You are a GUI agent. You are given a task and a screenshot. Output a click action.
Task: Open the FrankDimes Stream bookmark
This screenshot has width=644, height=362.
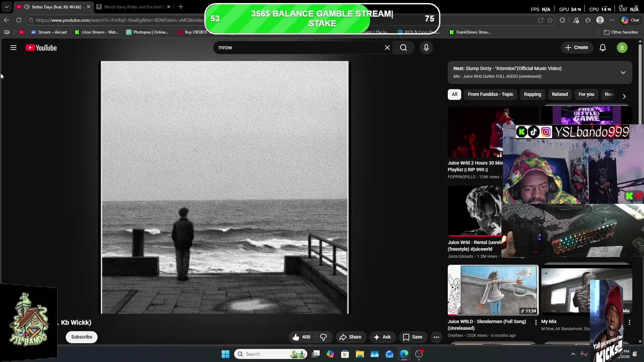[x=469, y=32]
